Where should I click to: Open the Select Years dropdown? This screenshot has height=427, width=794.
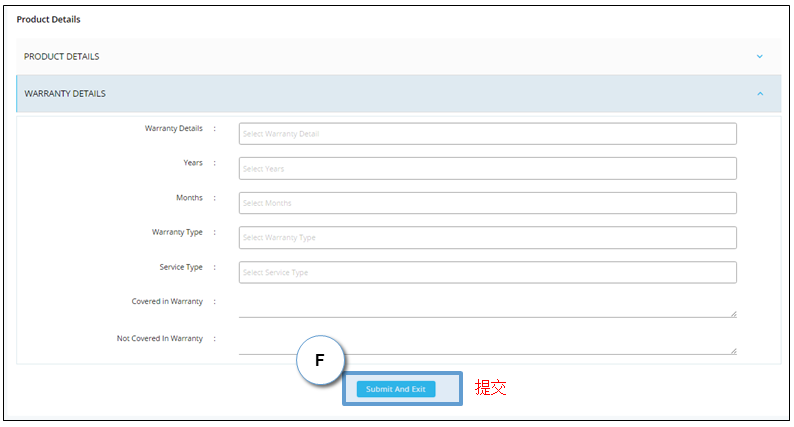(x=488, y=168)
